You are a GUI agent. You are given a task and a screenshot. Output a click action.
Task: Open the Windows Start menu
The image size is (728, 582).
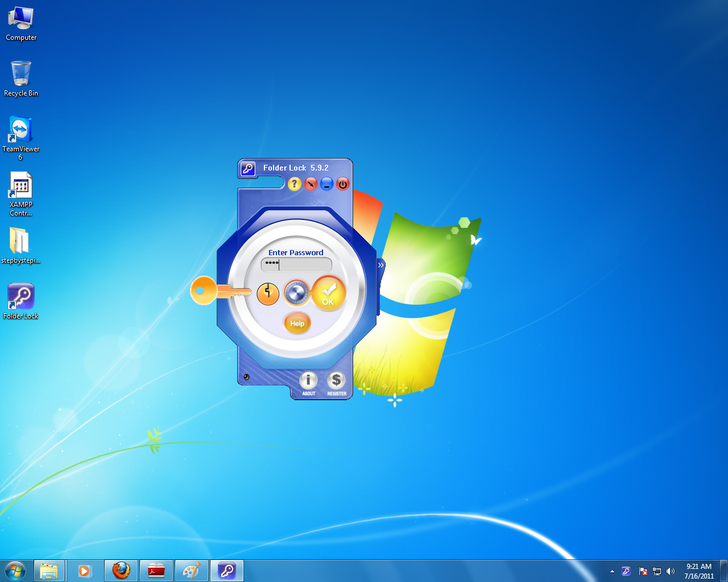[15, 571]
